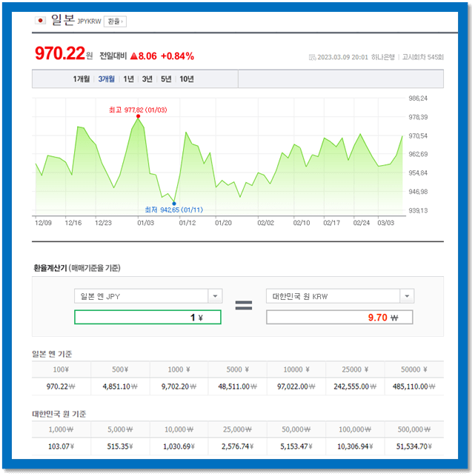Click the 최고 977.82 (01/03) label
This screenshot has height=476, width=475.
click(138, 110)
